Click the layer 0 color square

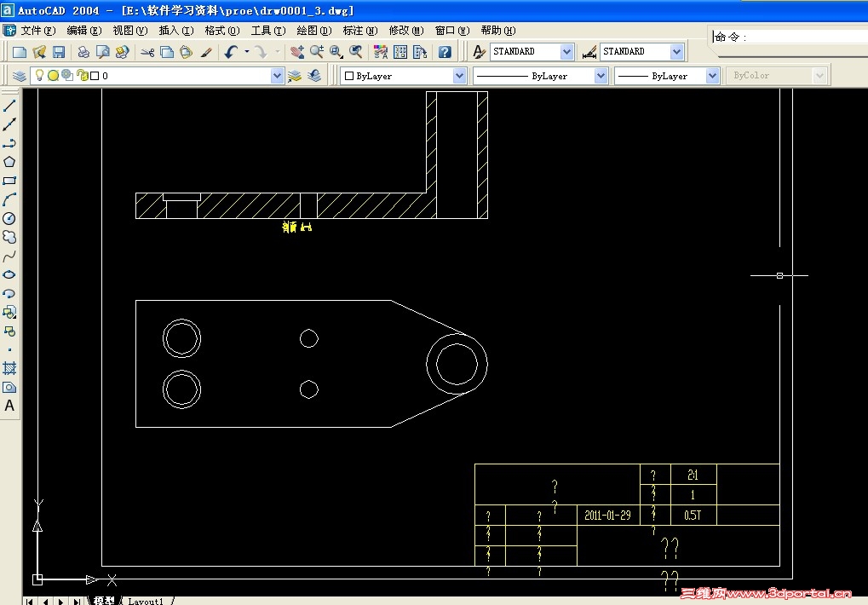click(x=95, y=76)
